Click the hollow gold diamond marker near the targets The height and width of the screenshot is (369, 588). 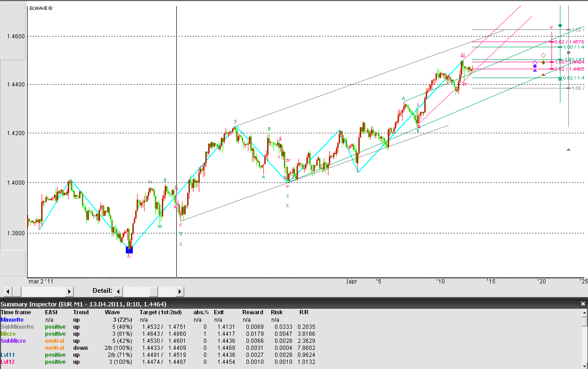click(543, 55)
